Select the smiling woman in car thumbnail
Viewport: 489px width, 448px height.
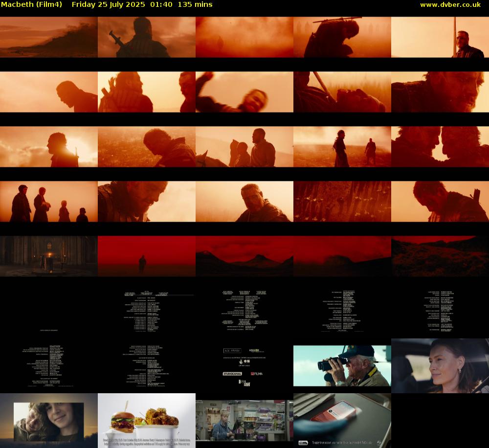(440, 366)
